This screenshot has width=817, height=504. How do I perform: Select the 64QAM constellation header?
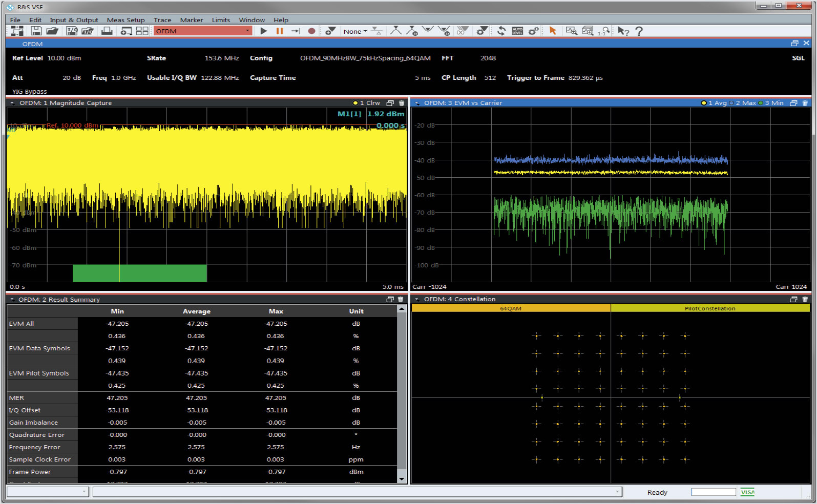pyautogui.click(x=511, y=308)
